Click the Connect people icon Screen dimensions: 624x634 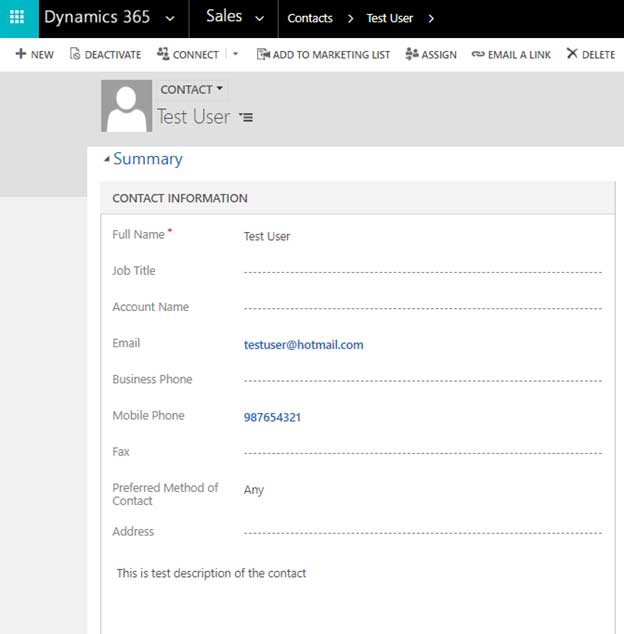coord(163,54)
